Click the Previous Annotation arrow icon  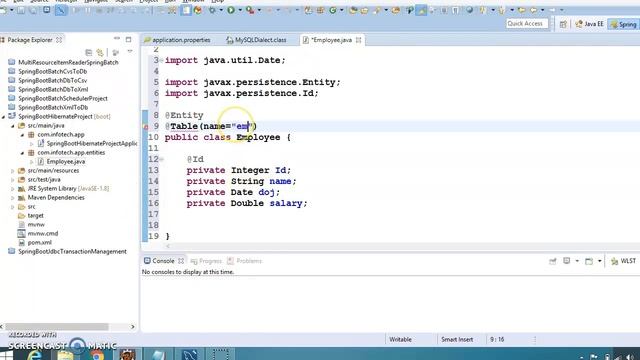click(502, 10)
